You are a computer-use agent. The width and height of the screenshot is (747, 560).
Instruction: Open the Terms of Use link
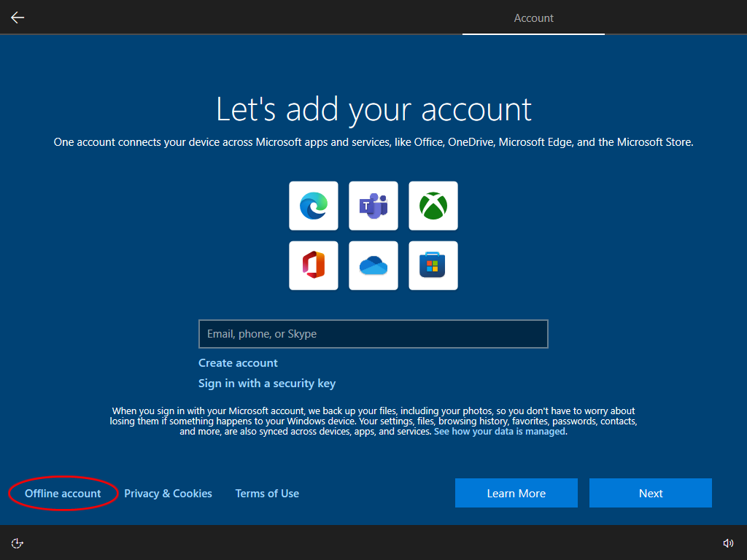[267, 494]
